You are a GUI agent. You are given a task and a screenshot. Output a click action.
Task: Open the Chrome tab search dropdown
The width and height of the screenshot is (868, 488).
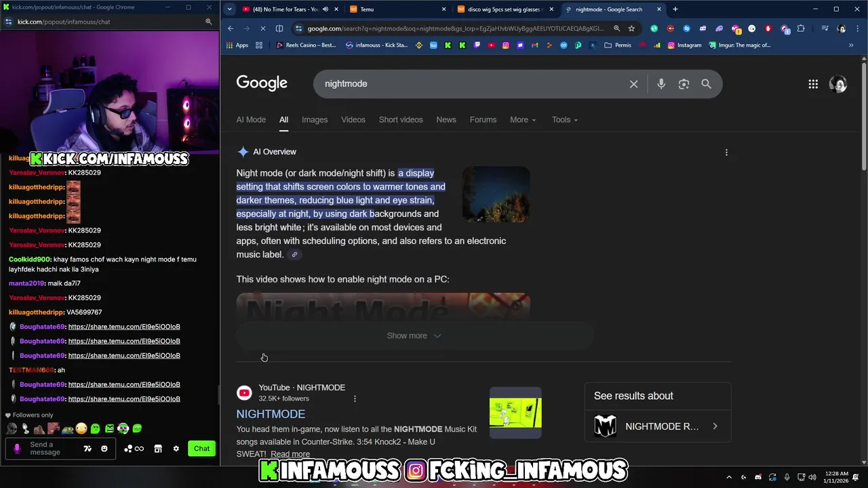tap(229, 9)
